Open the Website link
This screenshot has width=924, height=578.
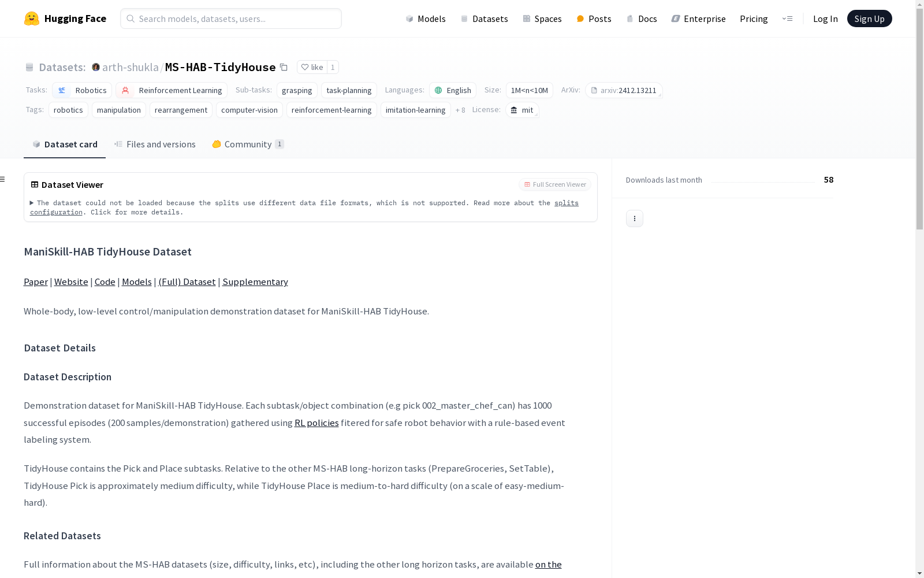tap(71, 281)
